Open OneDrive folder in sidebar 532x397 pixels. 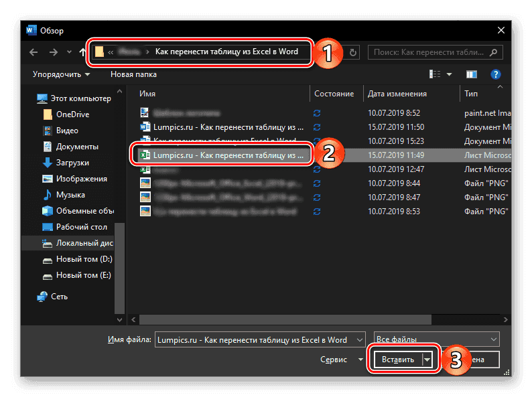point(66,114)
